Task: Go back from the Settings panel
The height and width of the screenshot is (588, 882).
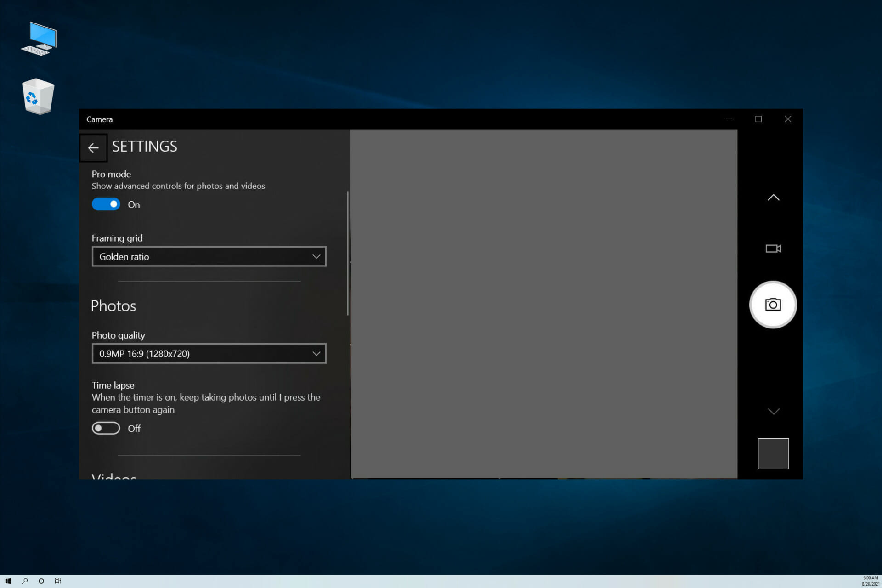Action: pyautogui.click(x=93, y=148)
